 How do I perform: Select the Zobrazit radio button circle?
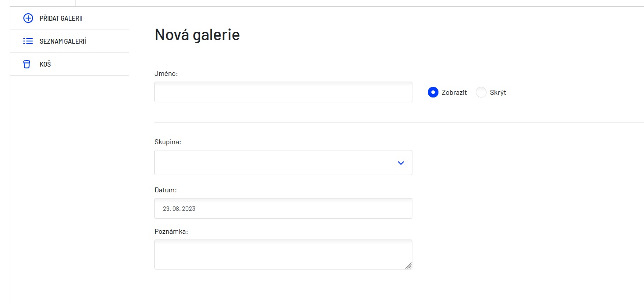(x=433, y=92)
